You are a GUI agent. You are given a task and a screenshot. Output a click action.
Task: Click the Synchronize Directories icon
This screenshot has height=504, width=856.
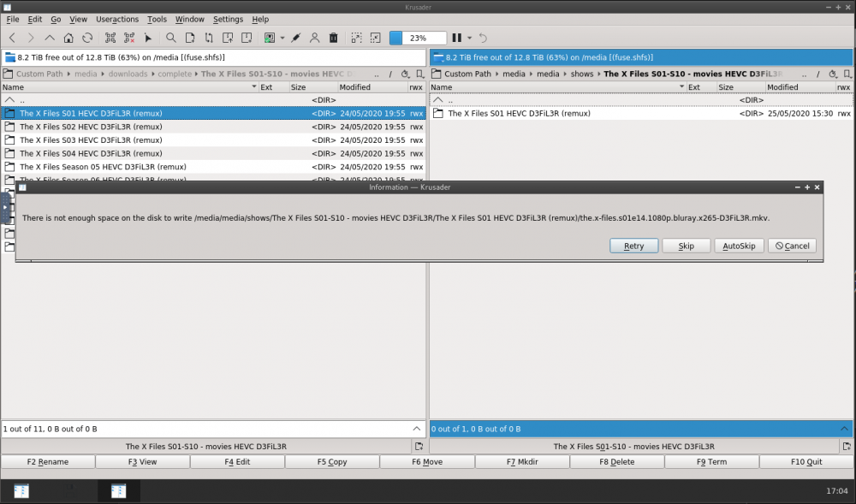209,39
